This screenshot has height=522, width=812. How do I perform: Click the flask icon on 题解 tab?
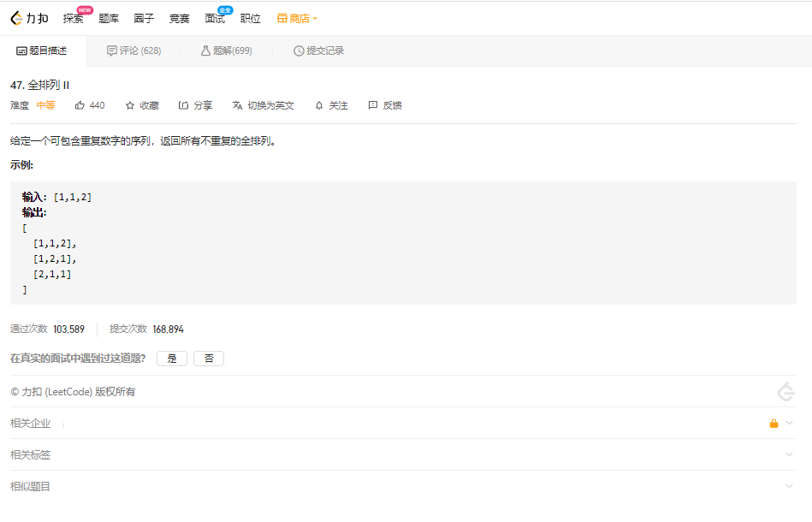click(205, 50)
